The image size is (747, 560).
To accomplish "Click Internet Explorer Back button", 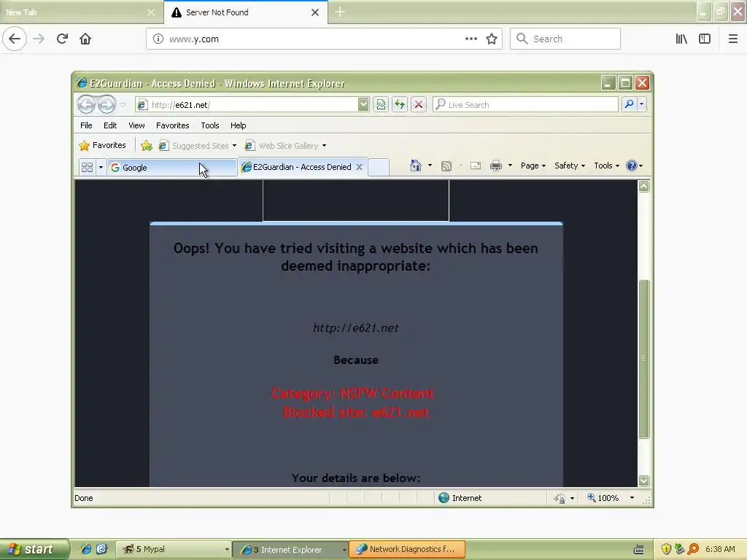I will pyautogui.click(x=86, y=104).
